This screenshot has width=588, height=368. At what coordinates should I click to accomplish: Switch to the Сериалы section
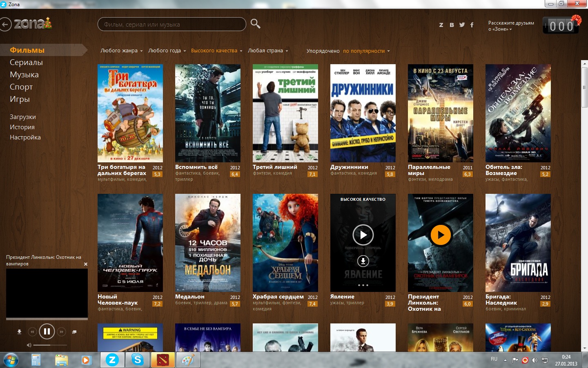[x=26, y=62]
